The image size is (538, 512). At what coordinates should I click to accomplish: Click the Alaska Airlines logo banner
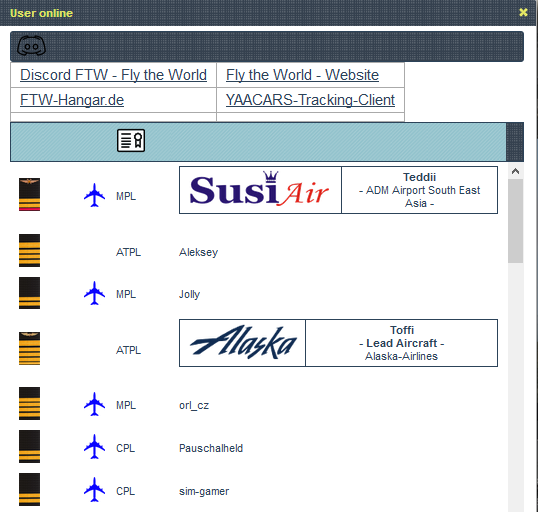point(242,343)
